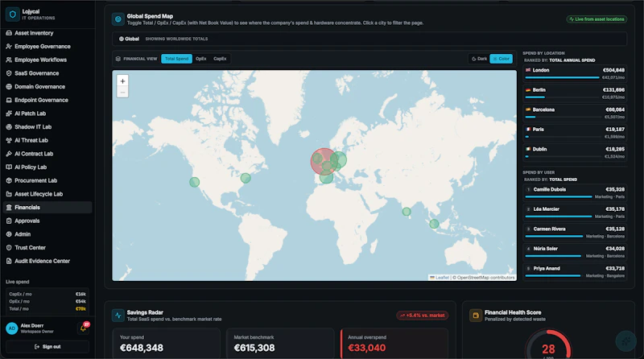Click the Audit Evidence Center icon

click(x=9, y=262)
